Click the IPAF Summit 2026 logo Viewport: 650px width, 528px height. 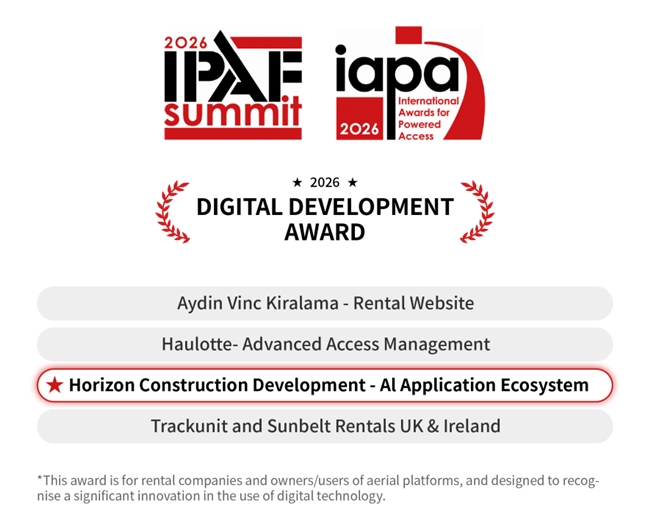(x=232, y=86)
